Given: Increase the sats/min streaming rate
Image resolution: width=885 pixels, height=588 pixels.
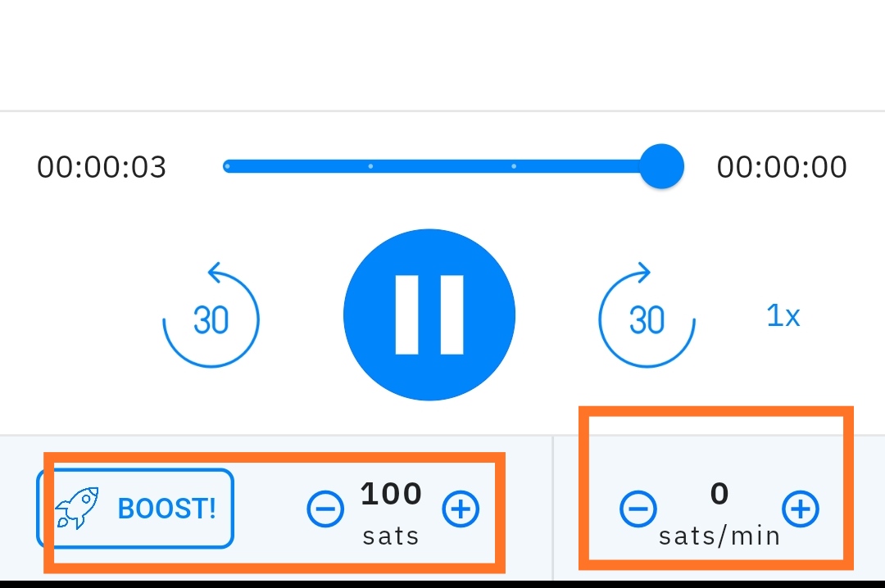Looking at the screenshot, I should point(800,509).
